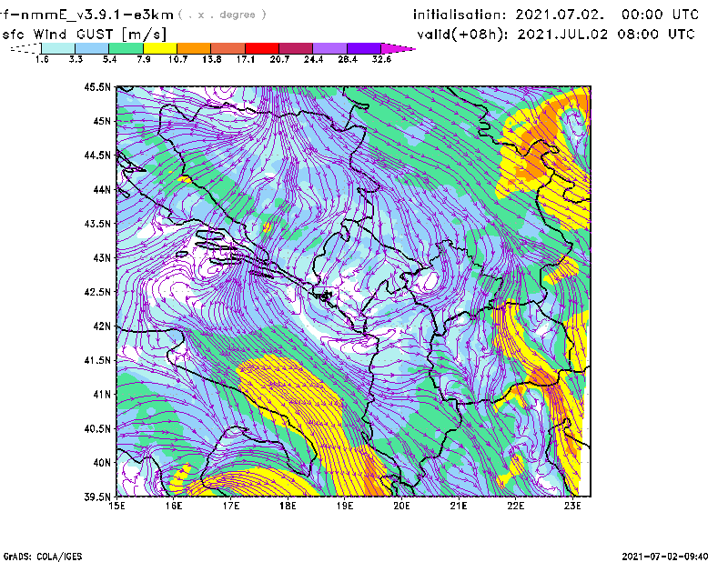Image resolution: width=728 pixels, height=562 pixels.
Task: Click the 19E longitude label
Action: (x=345, y=506)
